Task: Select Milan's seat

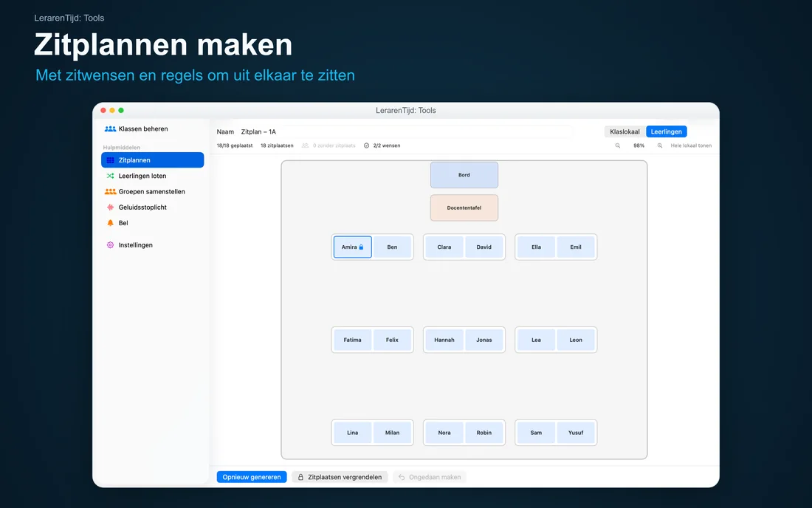Action: [392, 433]
